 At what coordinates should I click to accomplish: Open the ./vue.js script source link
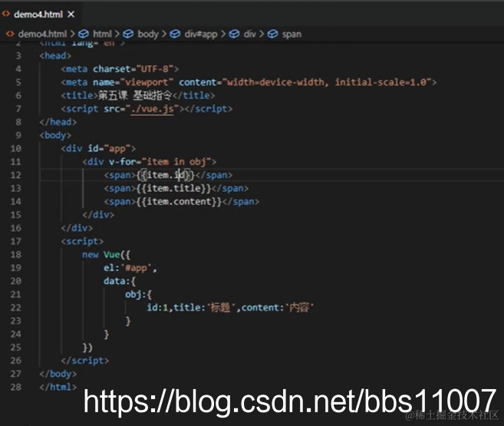[152, 109]
